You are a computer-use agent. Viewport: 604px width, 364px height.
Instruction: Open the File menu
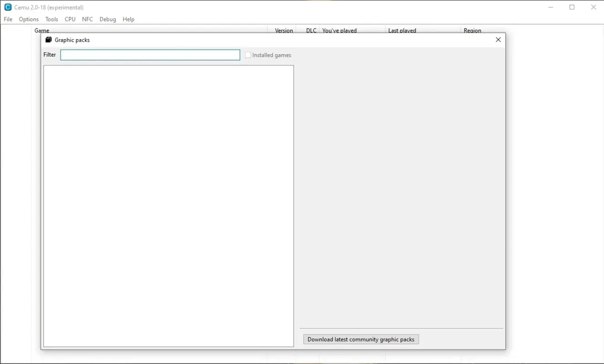pyautogui.click(x=8, y=19)
